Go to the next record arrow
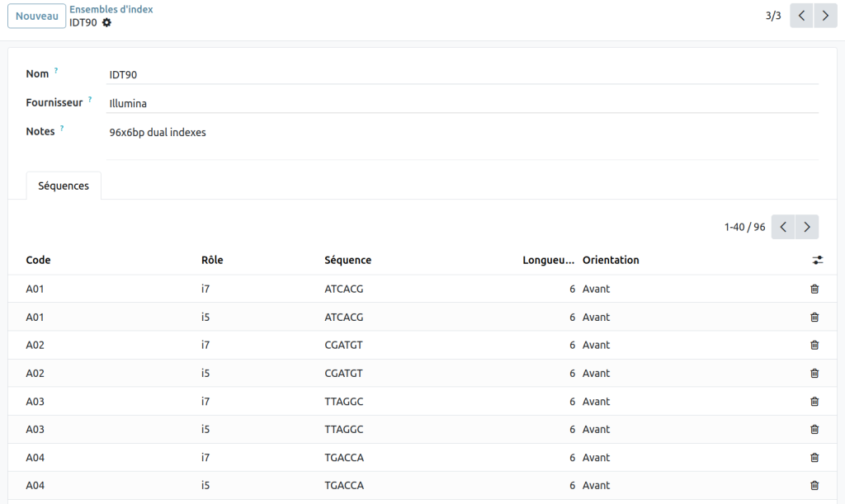This screenshot has height=504, width=845. pos(825,16)
